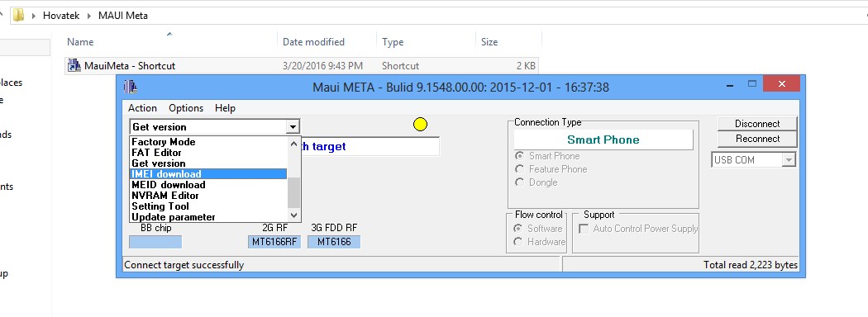Open the Action menu
Viewport: 868px width, 317px height.
142,108
